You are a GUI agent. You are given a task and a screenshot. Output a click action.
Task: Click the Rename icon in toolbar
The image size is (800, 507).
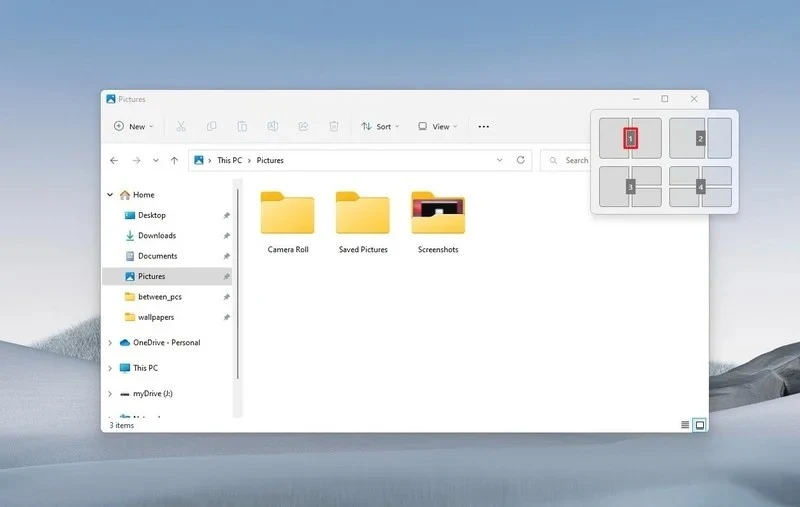click(x=272, y=127)
